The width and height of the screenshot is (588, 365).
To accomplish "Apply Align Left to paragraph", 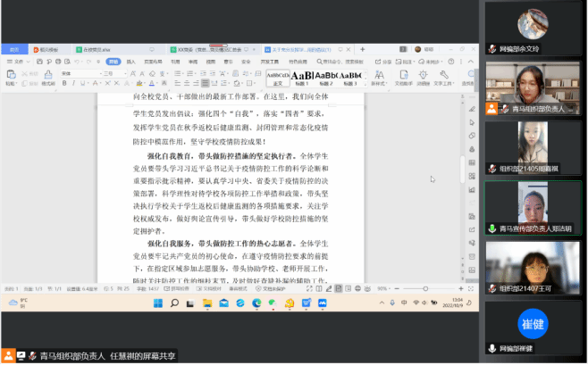I will 178,83.
